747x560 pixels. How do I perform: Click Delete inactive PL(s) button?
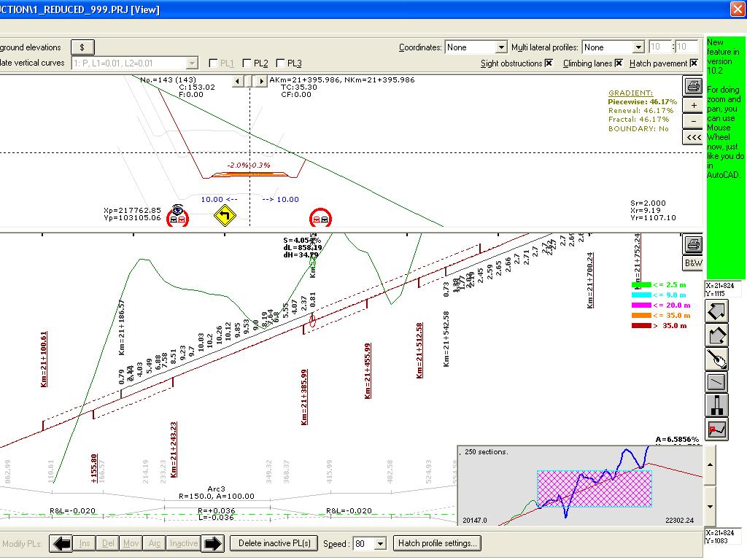tap(274, 543)
